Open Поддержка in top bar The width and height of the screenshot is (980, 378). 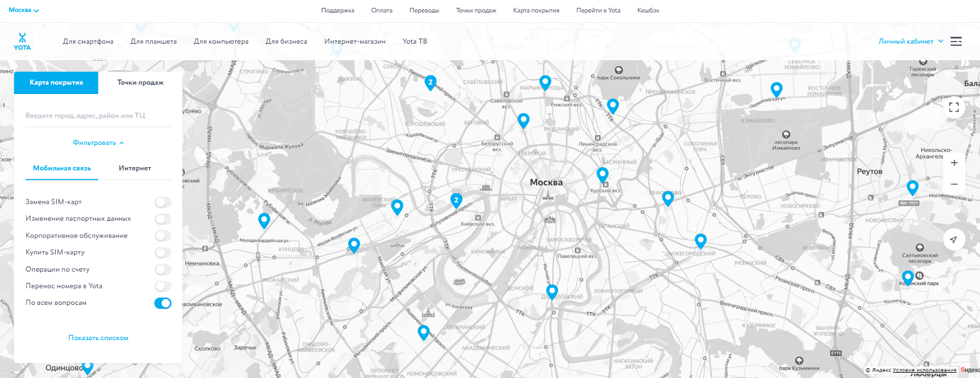[x=338, y=10]
